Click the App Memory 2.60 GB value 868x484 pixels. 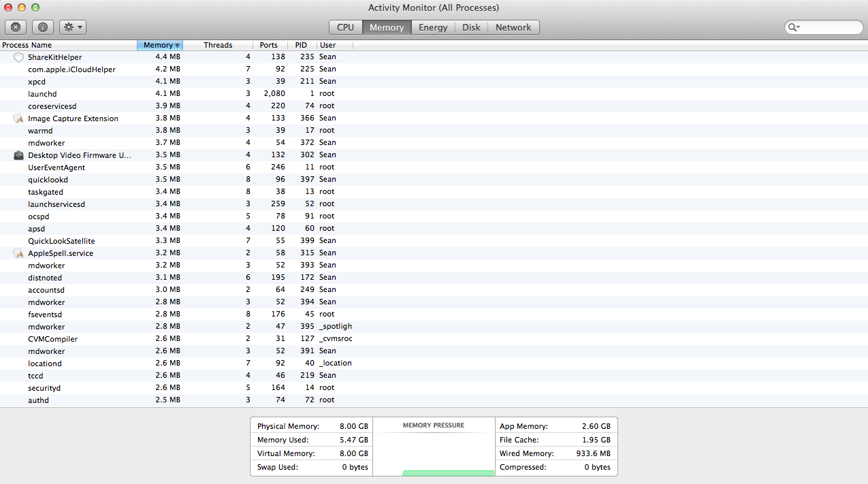[596, 426]
